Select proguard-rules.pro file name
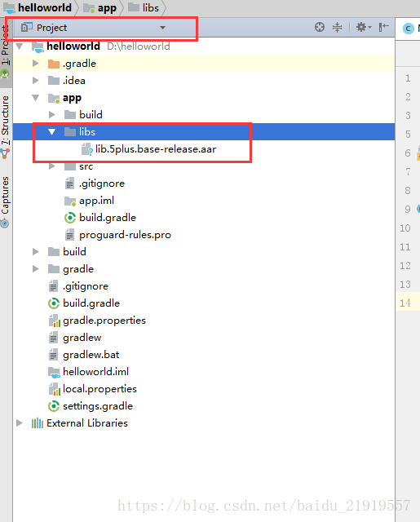 click(x=125, y=235)
